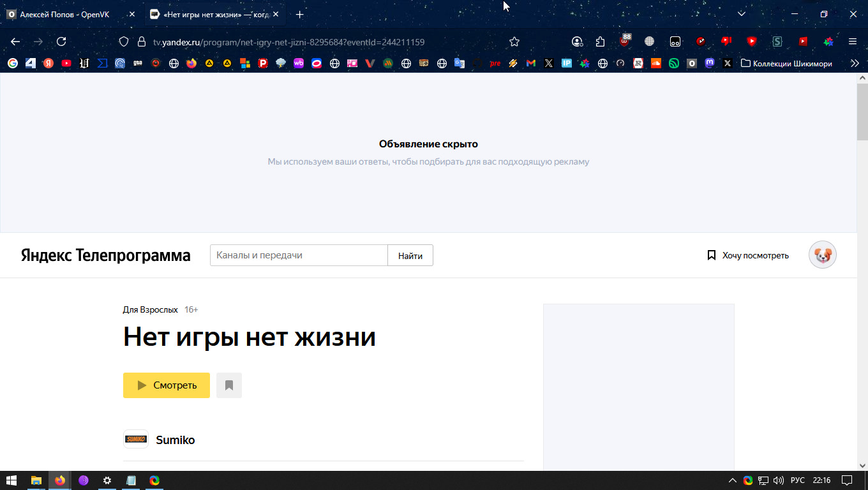Screen dimensions: 868x490
Task: Open the Firefox-logo bookmark
Action: tap(191, 63)
